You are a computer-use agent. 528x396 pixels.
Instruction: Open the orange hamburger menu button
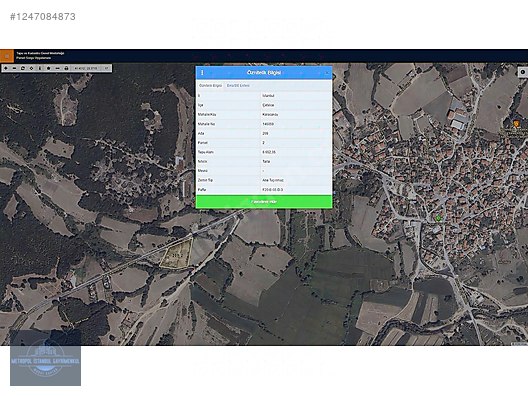tap(7, 56)
